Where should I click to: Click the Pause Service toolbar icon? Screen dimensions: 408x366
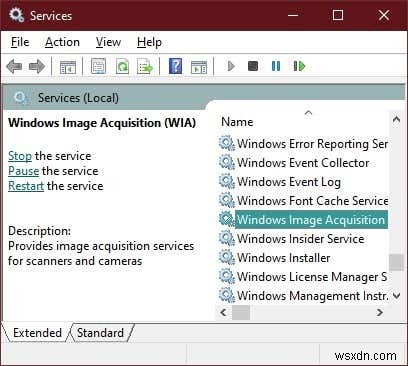point(276,66)
